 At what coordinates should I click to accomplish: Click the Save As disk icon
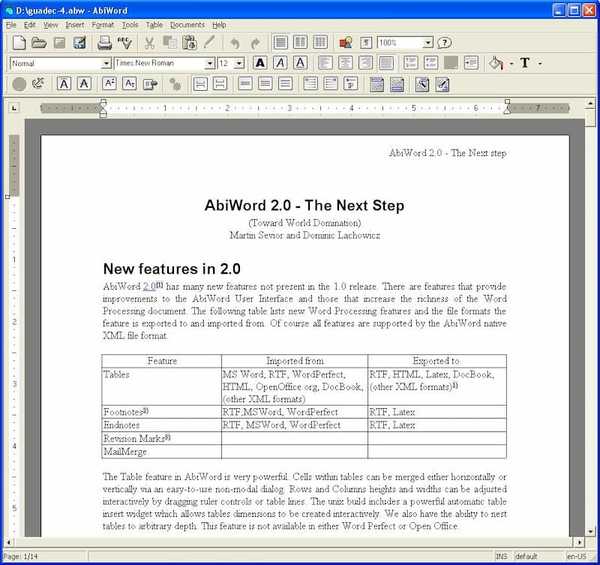coord(80,43)
